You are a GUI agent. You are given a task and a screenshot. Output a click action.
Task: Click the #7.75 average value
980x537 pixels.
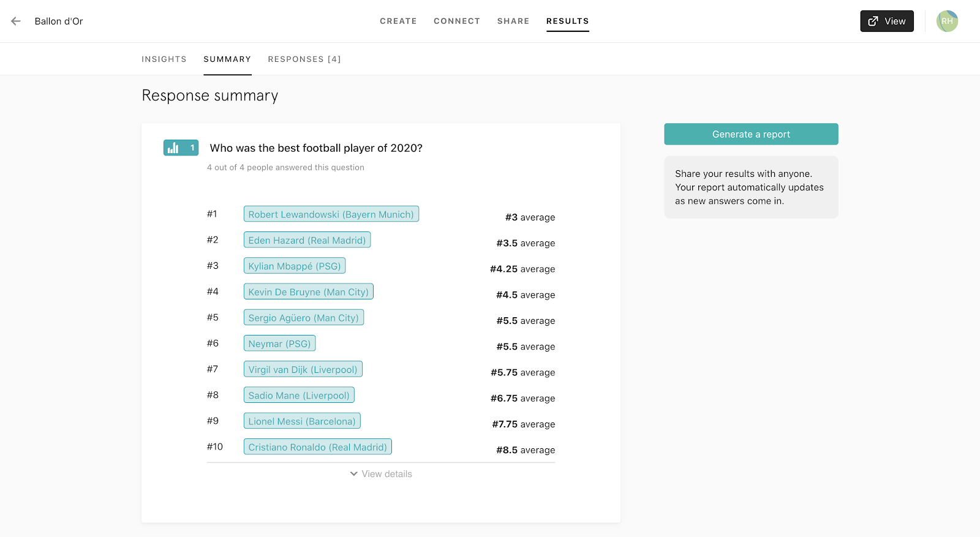point(524,424)
